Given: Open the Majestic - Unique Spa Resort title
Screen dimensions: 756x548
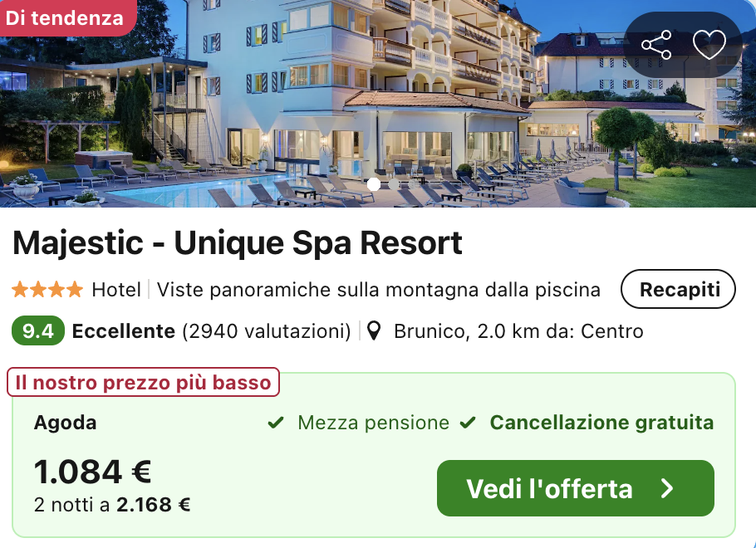Looking at the screenshot, I should click(238, 242).
